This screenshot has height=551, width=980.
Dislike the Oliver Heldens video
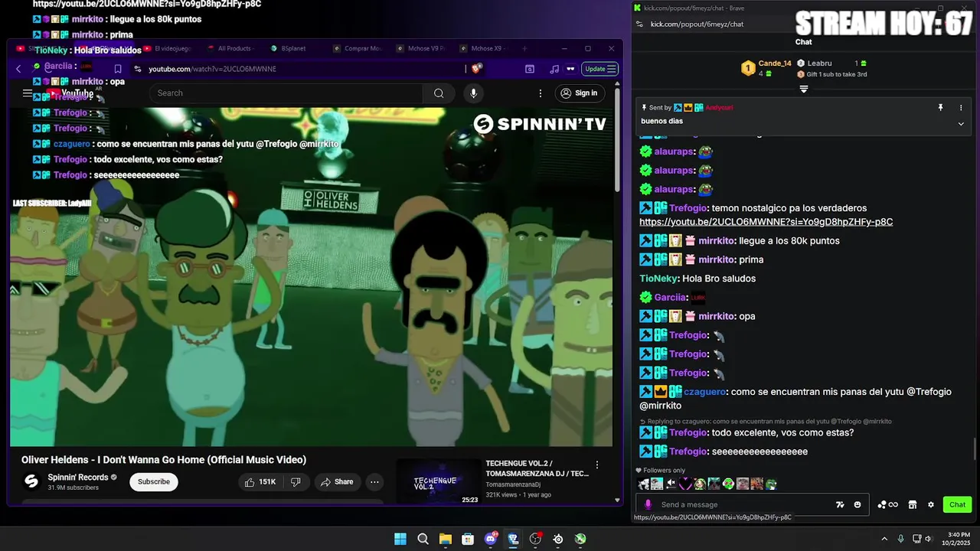pyautogui.click(x=296, y=482)
